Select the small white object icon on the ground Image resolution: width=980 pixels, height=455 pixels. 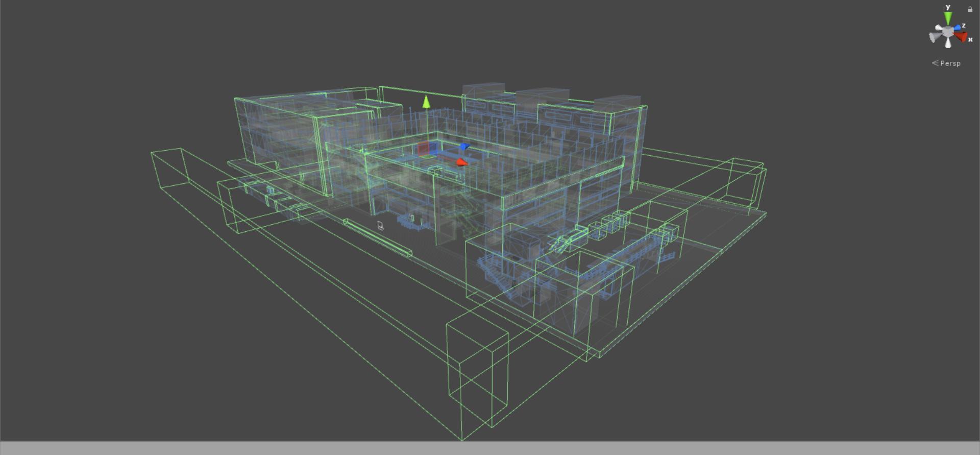coord(380,225)
